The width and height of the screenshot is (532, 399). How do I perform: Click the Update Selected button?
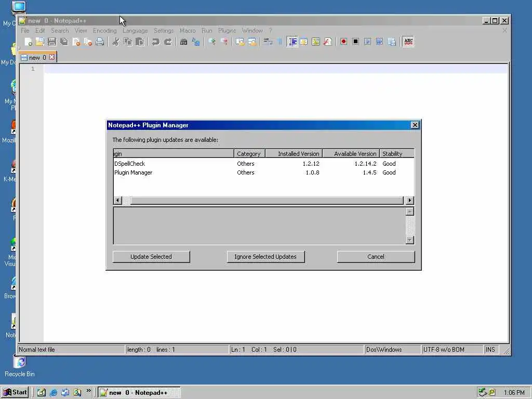tap(151, 257)
